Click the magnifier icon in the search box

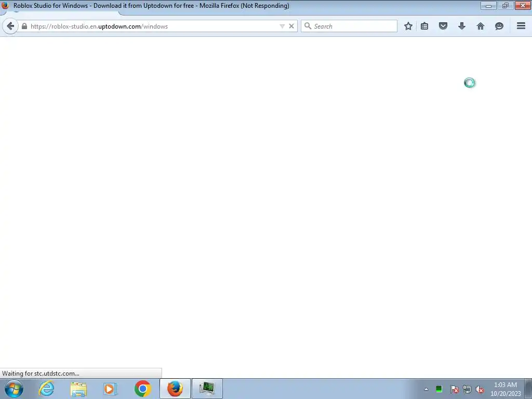tap(308, 26)
